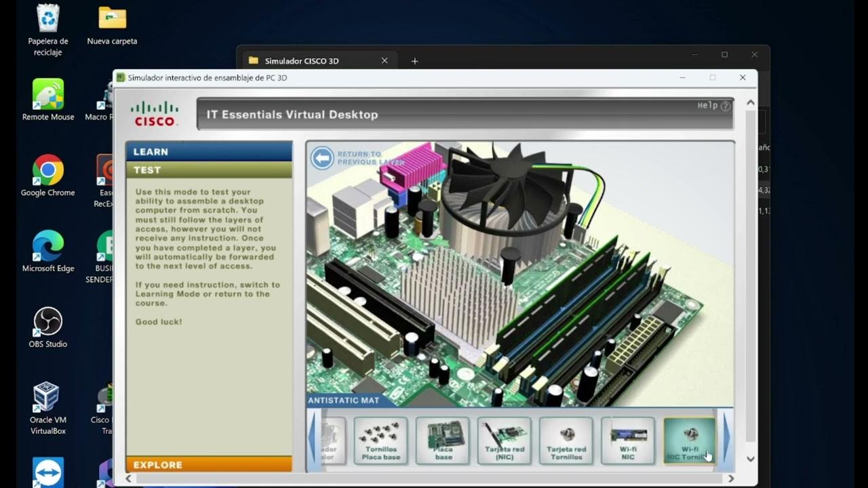Launch Remote Mouse from desktop
This screenshot has height=488, width=868.
(48, 100)
